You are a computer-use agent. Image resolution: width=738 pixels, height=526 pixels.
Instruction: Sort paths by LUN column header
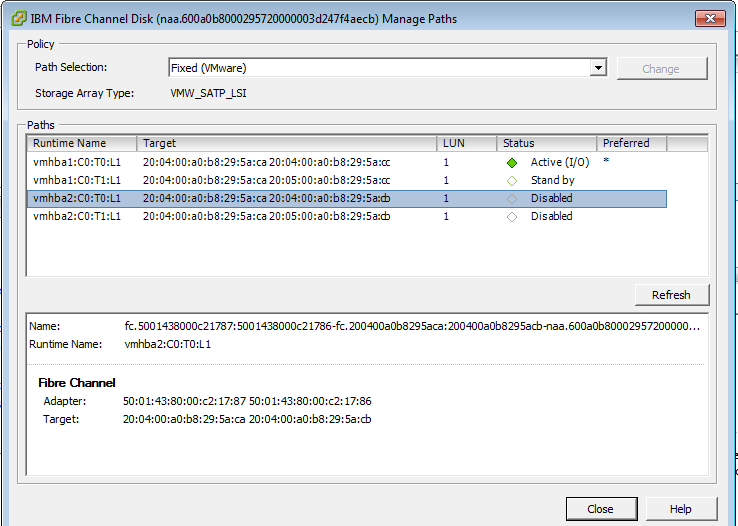pos(466,143)
